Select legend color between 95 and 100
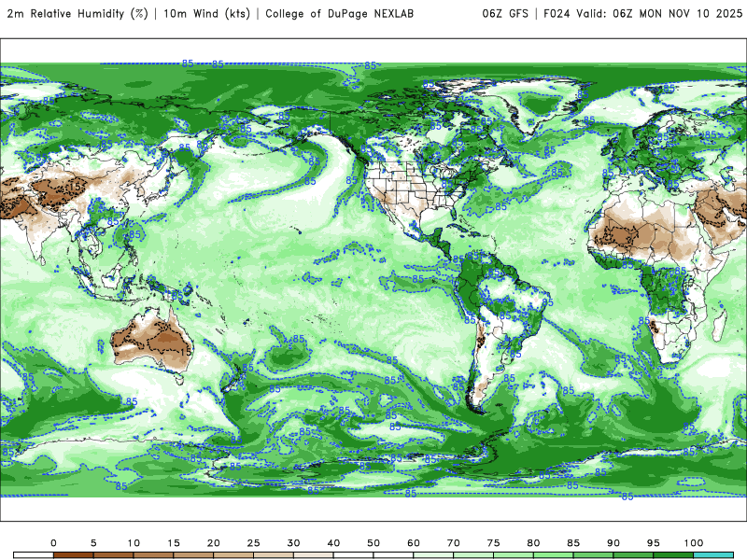 click(673, 555)
